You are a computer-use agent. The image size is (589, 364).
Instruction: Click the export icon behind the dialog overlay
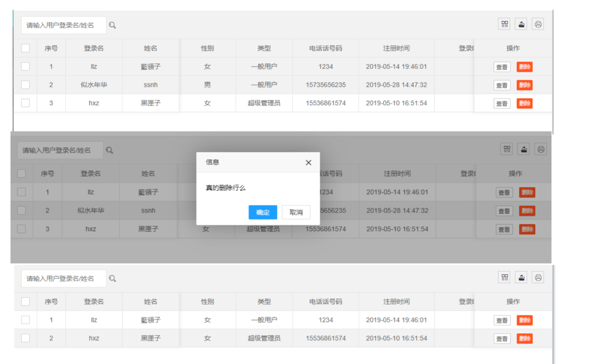(x=524, y=149)
